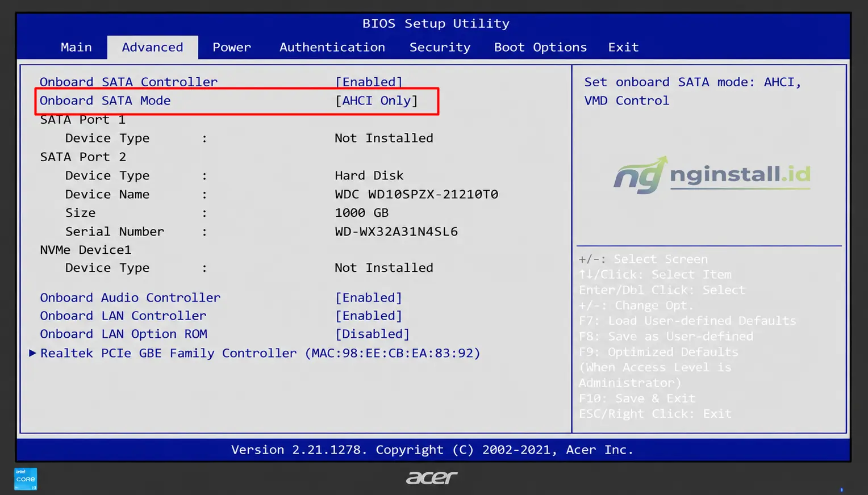The image size is (868, 495).
Task: Click F7: Load User-defined Defaults hint
Action: tap(688, 321)
